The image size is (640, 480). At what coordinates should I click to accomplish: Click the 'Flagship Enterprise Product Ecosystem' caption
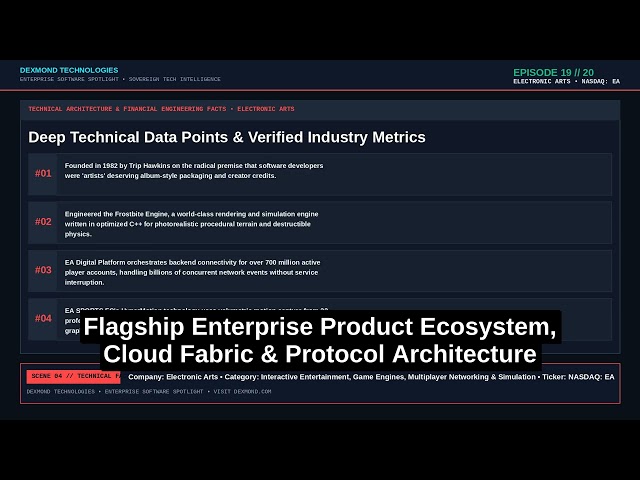(320, 340)
